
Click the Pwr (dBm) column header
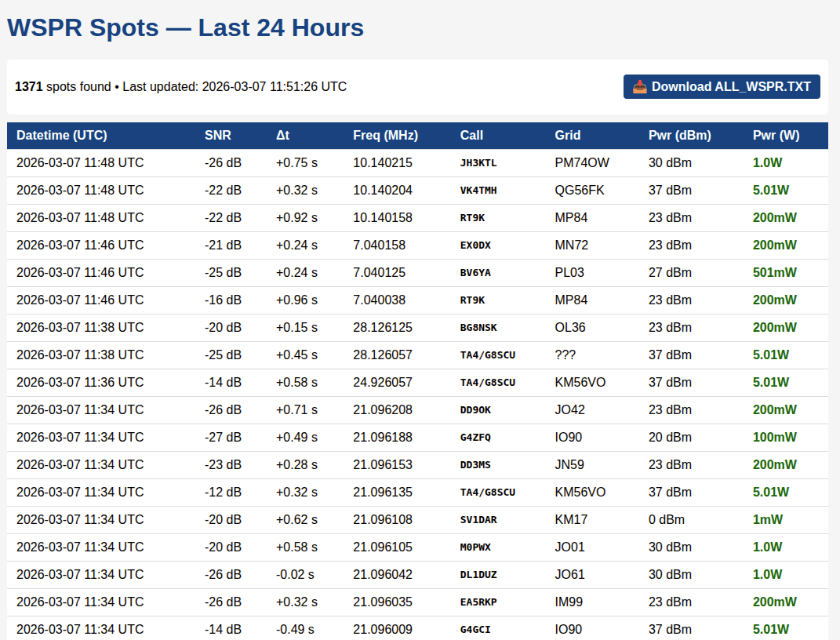click(679, 136)
